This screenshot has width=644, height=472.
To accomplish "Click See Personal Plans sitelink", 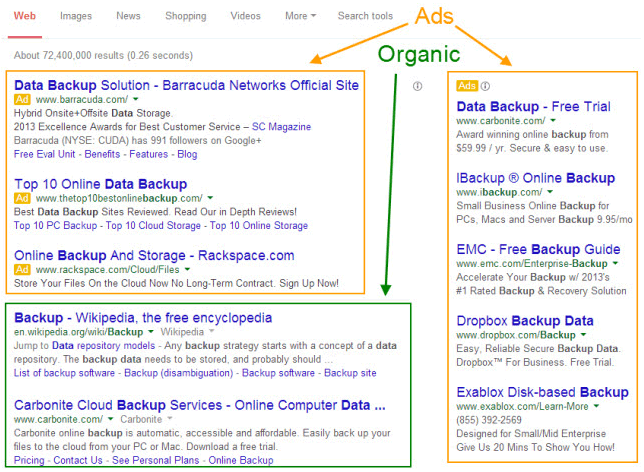I will [x=156, y=460].
